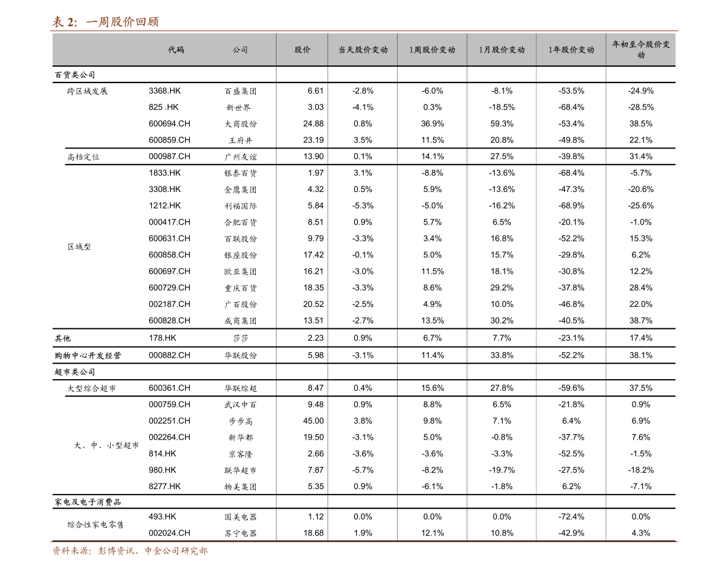This screenshot has width=728, height=568.
Task: Select the 购物中心开发经营 row label
Action: click(x=87, y=355)
